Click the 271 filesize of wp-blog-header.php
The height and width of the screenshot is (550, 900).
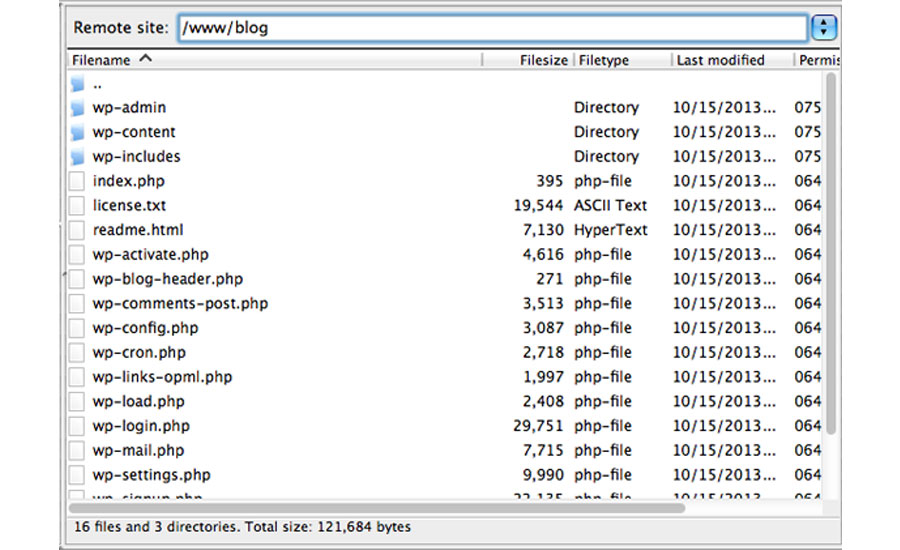(550, 279)
